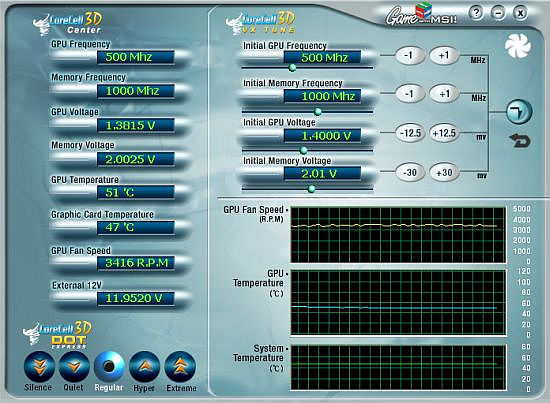Click the Graphic Card Temperature 47 °C readout

135,227
